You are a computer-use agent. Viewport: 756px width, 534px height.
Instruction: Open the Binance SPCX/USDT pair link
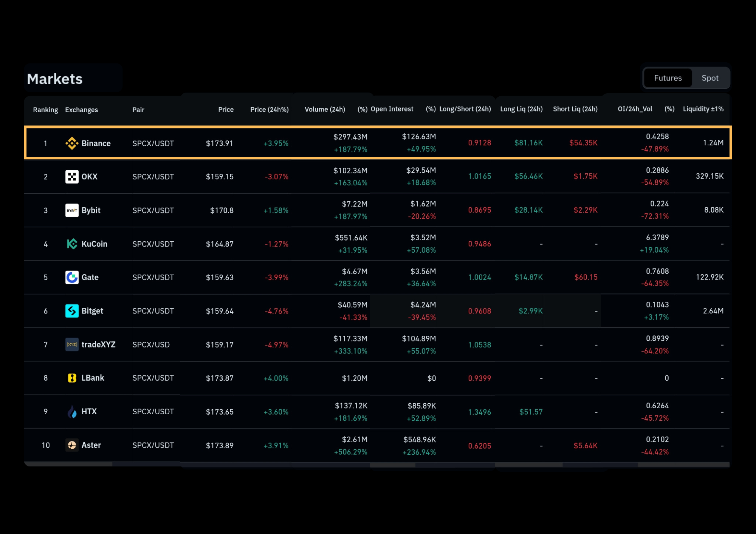[x=153, y=144]
